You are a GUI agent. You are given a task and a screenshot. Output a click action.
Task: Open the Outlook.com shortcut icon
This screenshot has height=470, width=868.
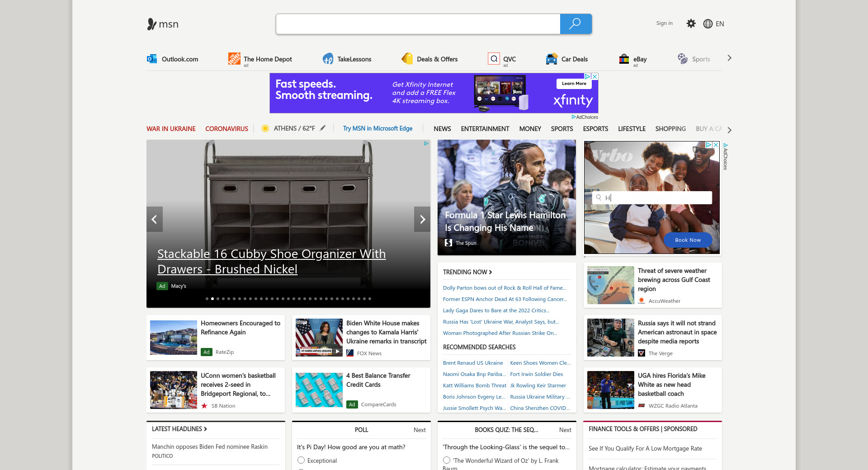(x=152, y=59)
